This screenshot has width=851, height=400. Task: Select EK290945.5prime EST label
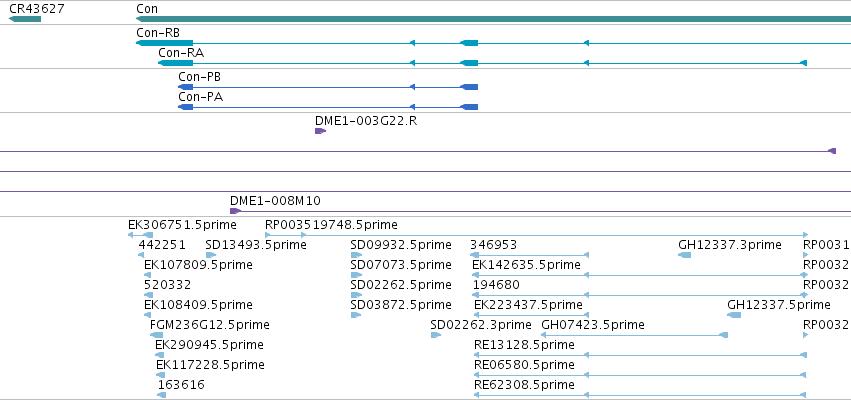pyautogui.click(x=209, y=345)
